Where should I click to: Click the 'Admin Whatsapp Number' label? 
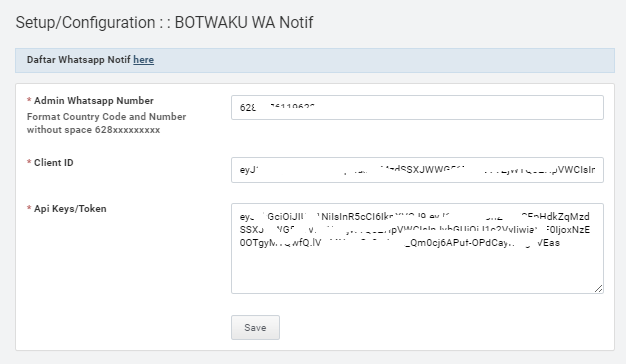94,101
